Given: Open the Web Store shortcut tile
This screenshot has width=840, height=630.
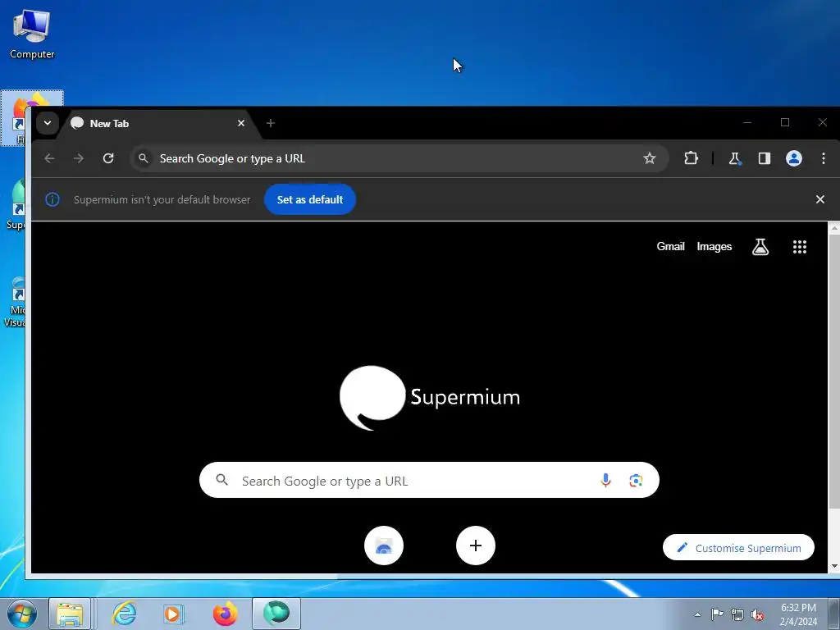Looking at the screenshot, I should tap(384, 546).
